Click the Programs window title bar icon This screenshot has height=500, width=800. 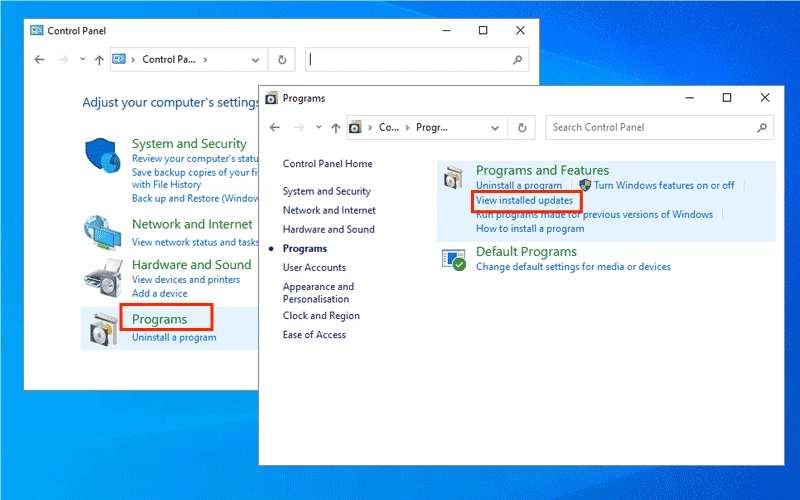271,98
